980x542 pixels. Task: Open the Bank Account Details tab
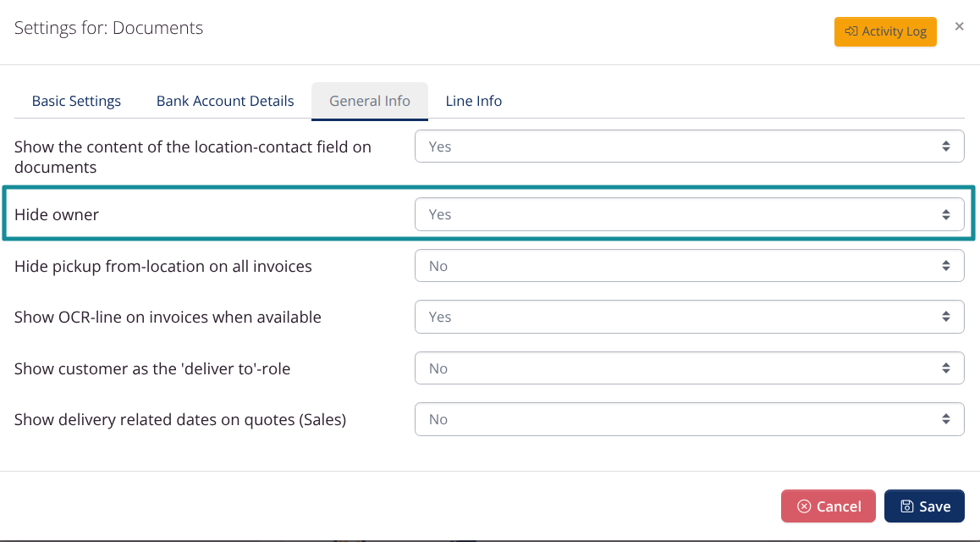(225, 101)
